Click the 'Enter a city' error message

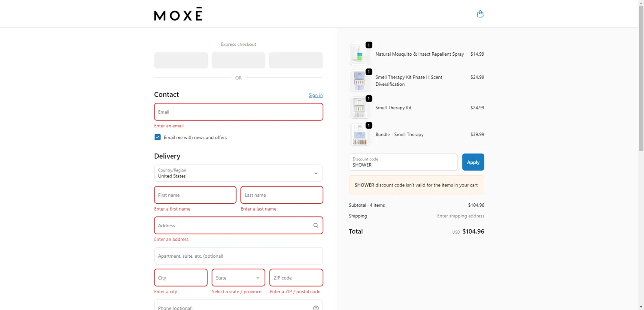pyautogui.click(x=165, y=292)
